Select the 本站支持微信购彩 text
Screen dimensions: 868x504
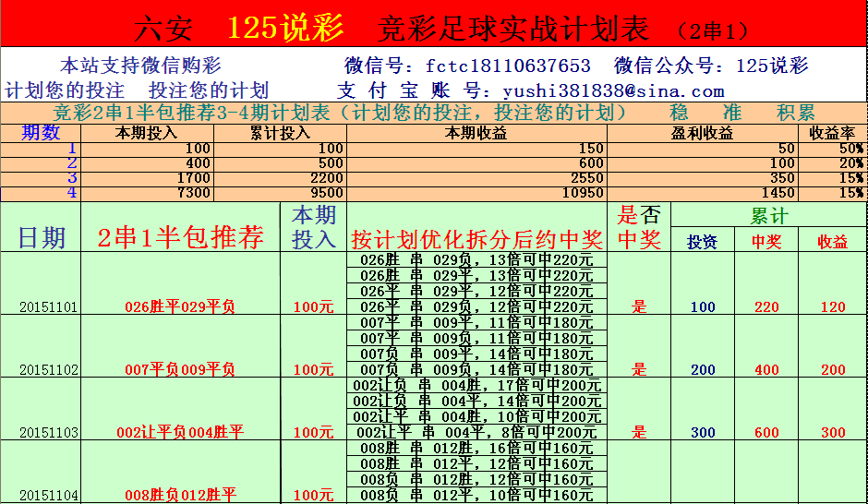140,66
